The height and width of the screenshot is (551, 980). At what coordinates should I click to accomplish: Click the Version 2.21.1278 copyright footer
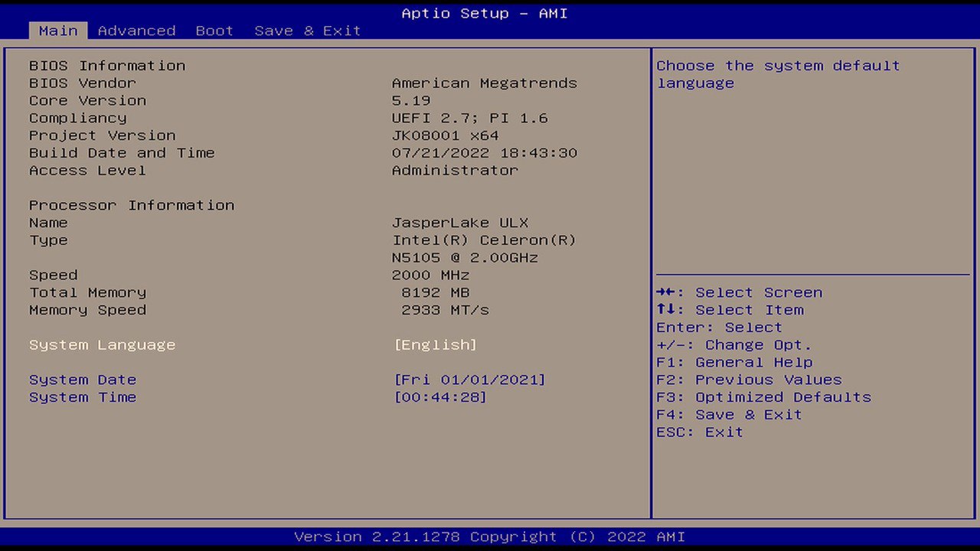pyautogui.click(x=490, y=536)
